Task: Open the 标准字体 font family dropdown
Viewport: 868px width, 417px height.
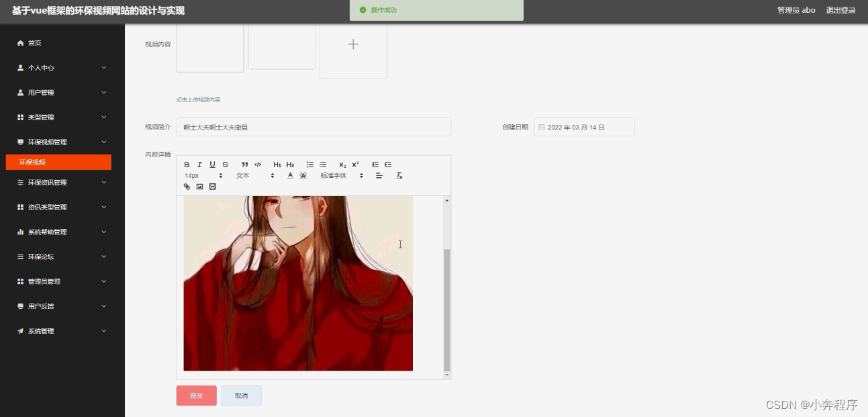Action: (x=342, y=175)
